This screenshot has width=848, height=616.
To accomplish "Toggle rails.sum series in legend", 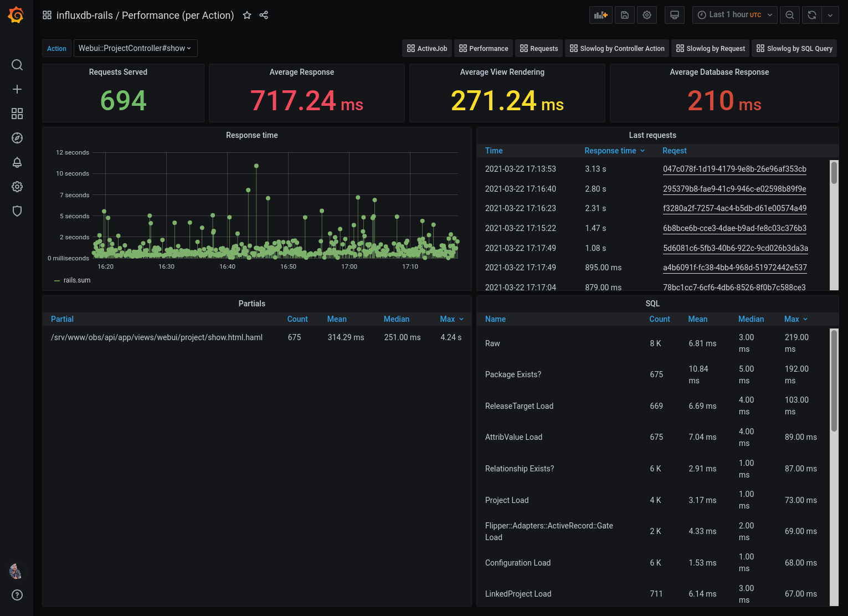I will point(76,280).
